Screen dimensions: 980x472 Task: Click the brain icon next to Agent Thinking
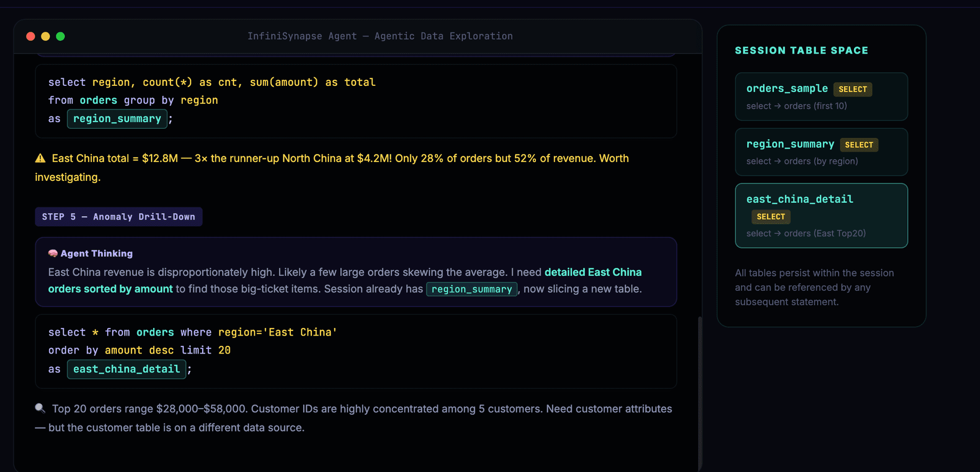point(53,253)
